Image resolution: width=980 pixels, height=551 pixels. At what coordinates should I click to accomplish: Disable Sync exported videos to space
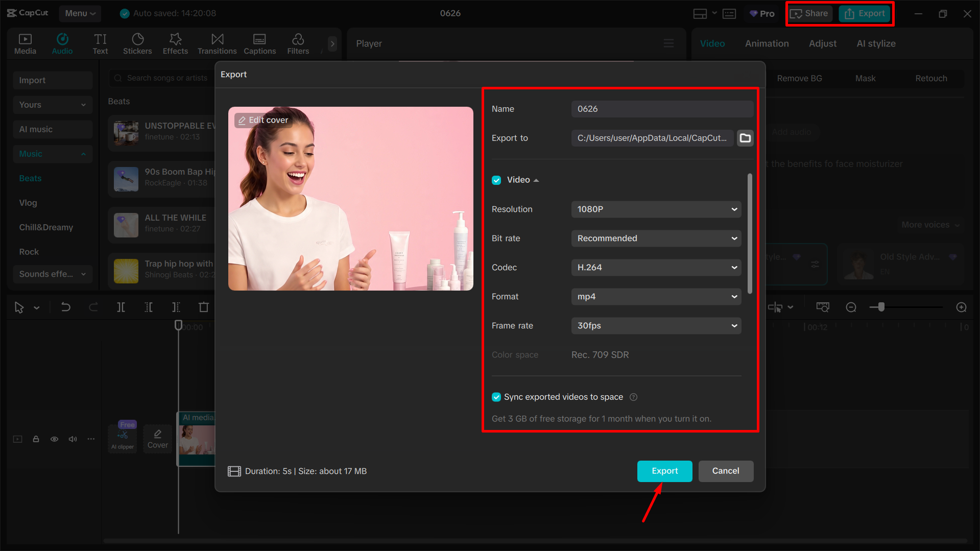(496, 397)
